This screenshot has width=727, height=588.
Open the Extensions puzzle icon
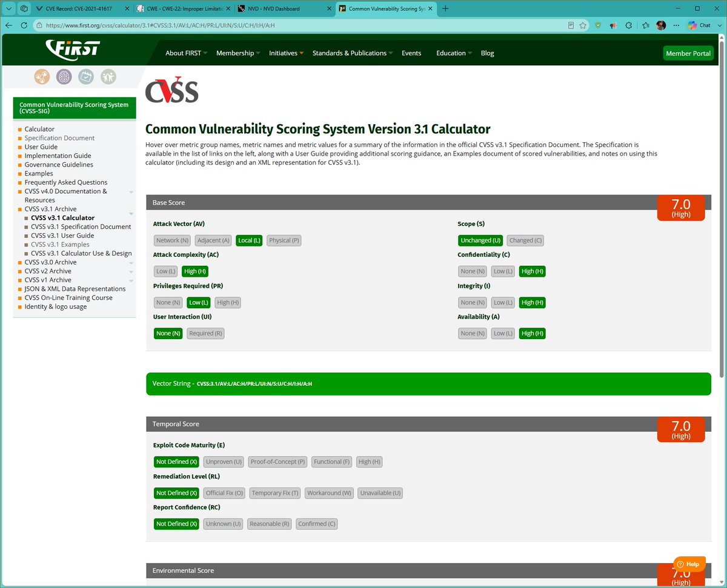coord(629,25)
